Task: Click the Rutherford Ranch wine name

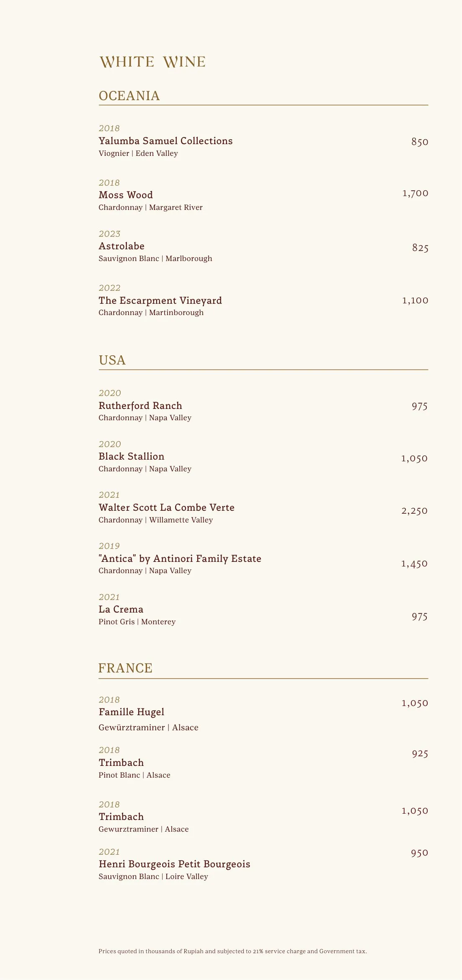Action: [140, 406]
